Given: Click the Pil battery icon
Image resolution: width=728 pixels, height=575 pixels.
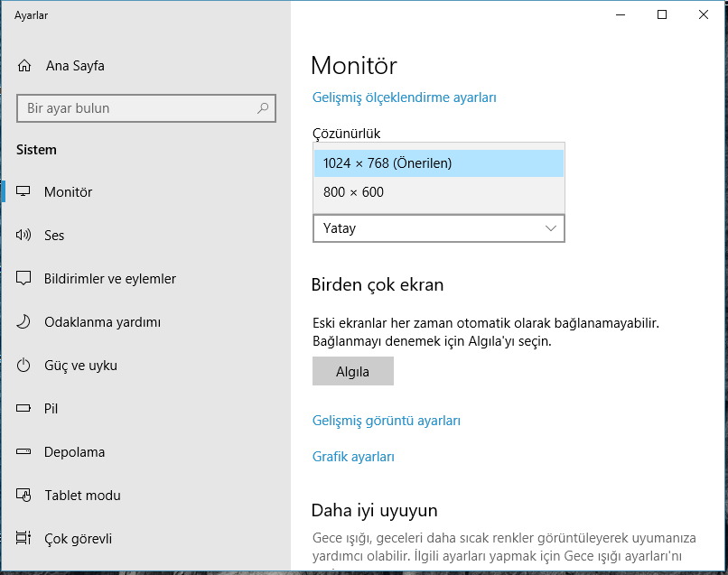Looking at the screenshot, I should (24, 409).
